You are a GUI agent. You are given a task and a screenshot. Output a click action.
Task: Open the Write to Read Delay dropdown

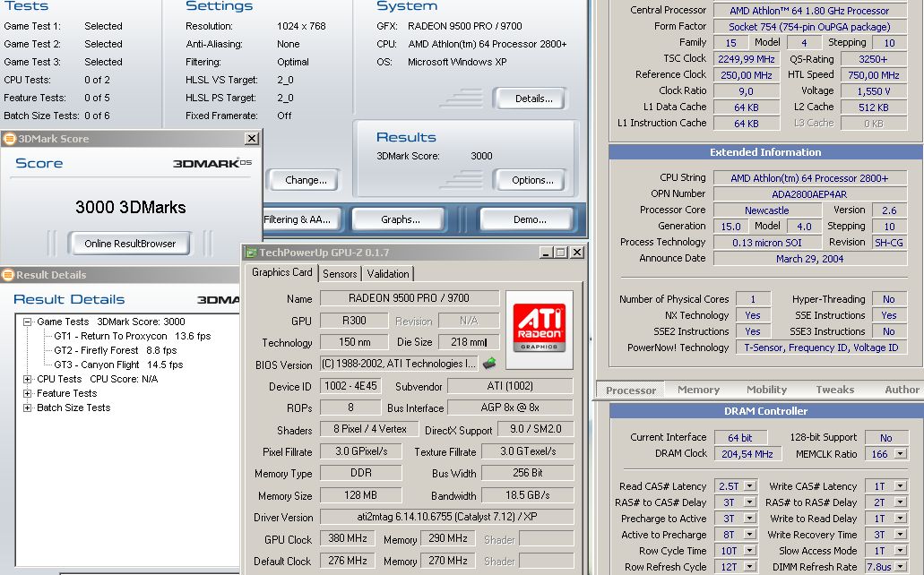[901, 519]
